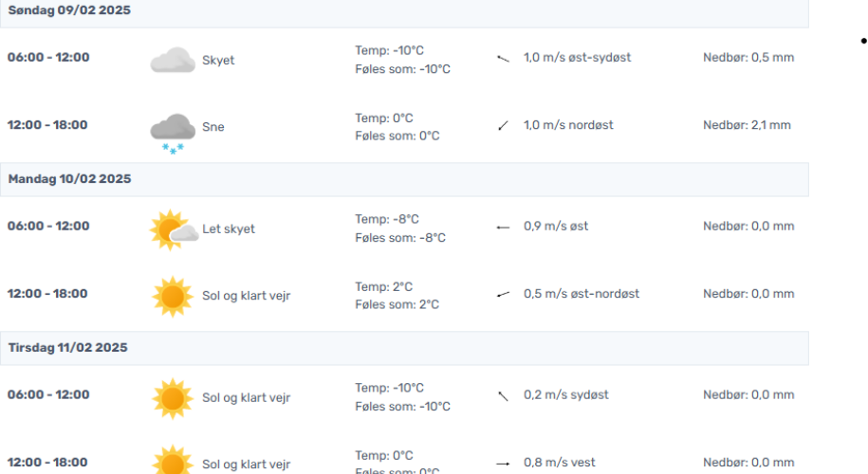
Task: Click the snow cloud icon on Sunday afternoon
Action: point(173,134)
